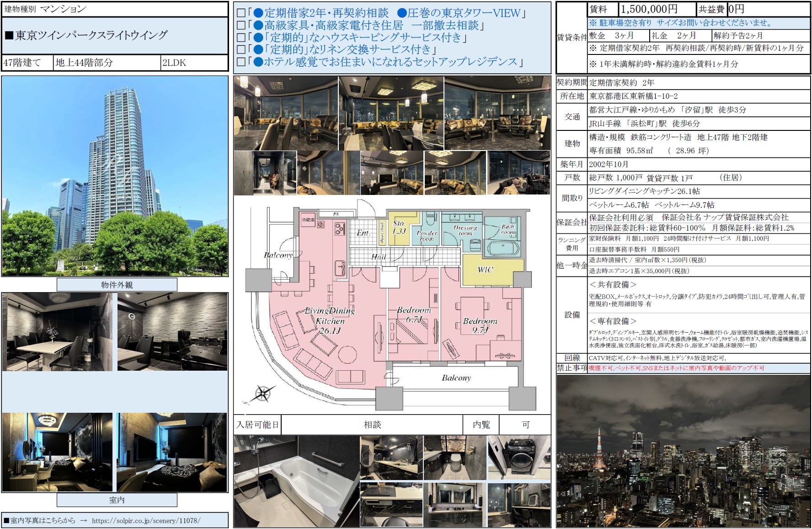This screenshot has height=529, width=812.
Task: Click the 物件外観 caption label
Action: coord(117,285)
